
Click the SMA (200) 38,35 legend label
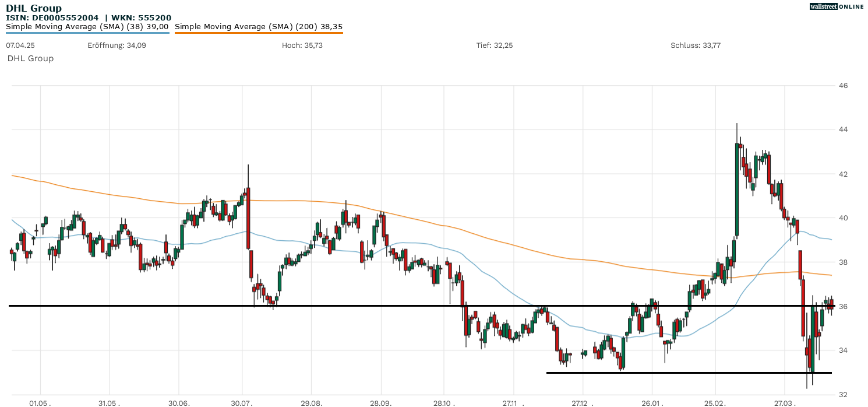tap(259, 26)
